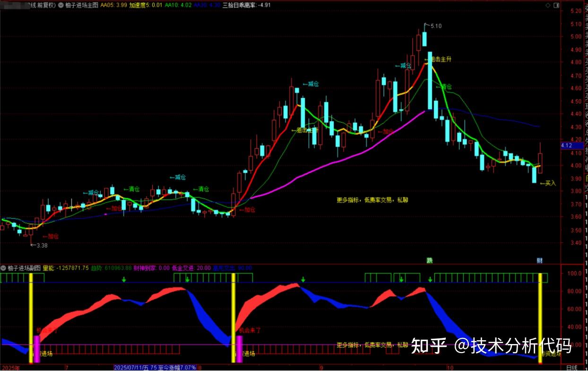
Task: Click the 日线 period label at bottom right
Action: (571, 368)
